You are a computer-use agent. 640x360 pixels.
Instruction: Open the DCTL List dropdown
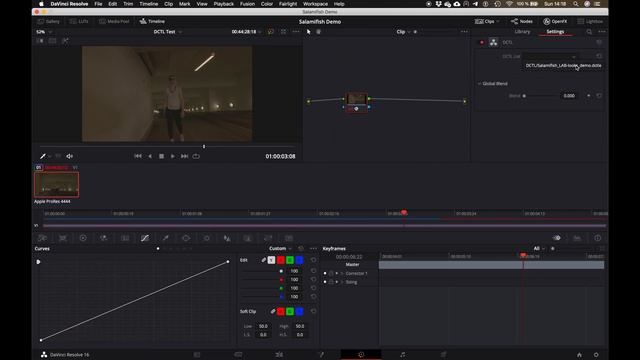(x=550, y=56)
